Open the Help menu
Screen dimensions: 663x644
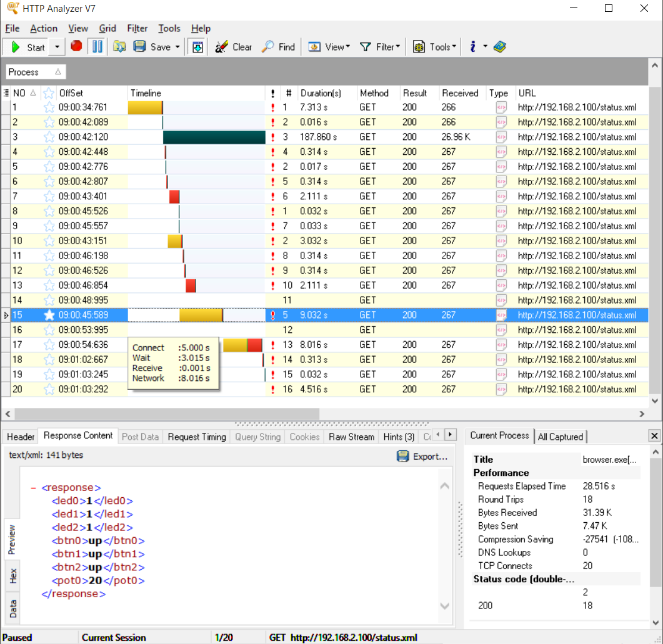201,28
